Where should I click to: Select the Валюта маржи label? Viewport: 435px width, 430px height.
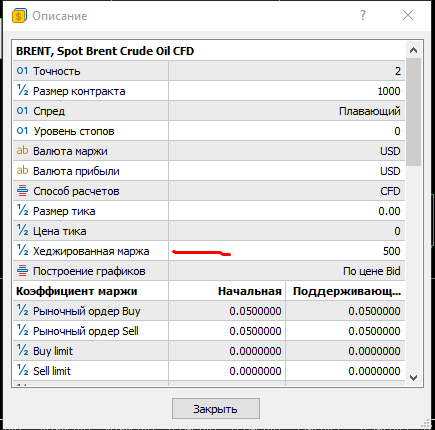tap(70, 151)
